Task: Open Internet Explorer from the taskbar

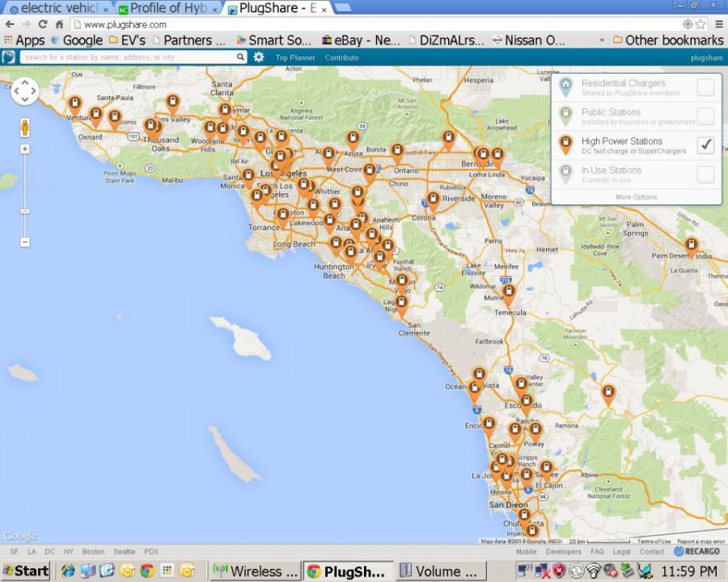Action: click(x=68, y=571)
